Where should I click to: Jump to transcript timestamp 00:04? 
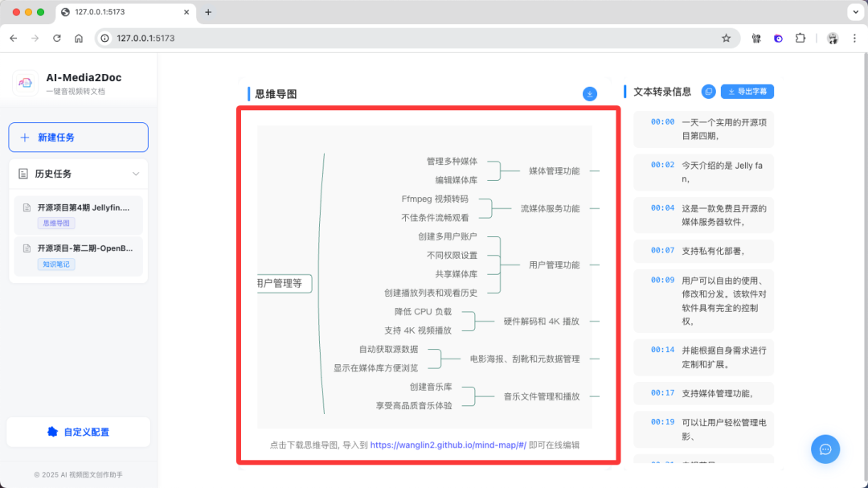tap(662, 208)
